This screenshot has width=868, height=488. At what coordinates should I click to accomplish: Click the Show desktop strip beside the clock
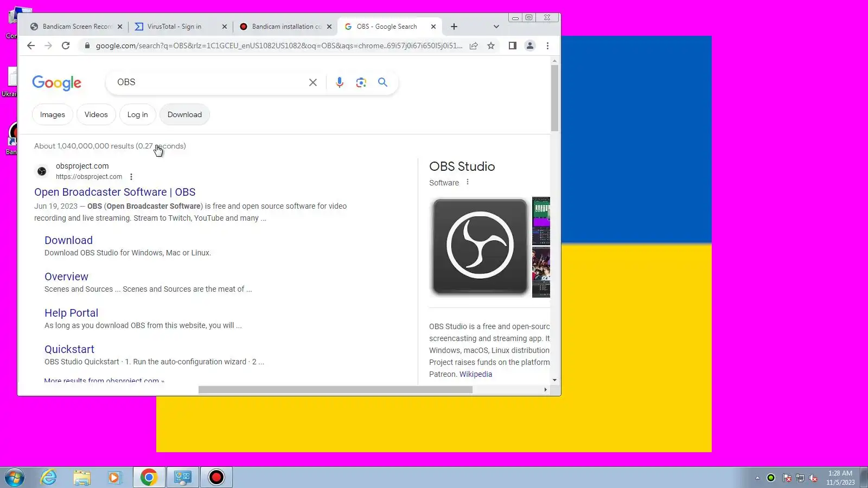[864, 478]
